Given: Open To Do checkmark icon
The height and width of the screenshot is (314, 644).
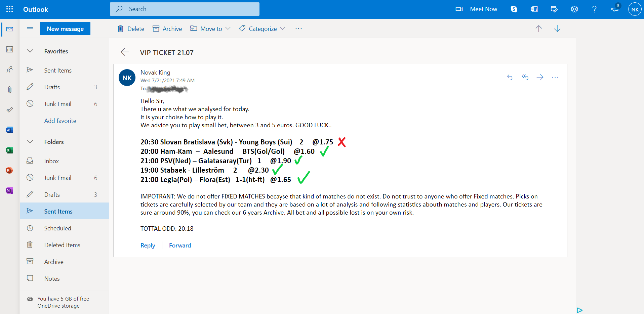Looking at the screenshot, I should (x=10, y=110).
